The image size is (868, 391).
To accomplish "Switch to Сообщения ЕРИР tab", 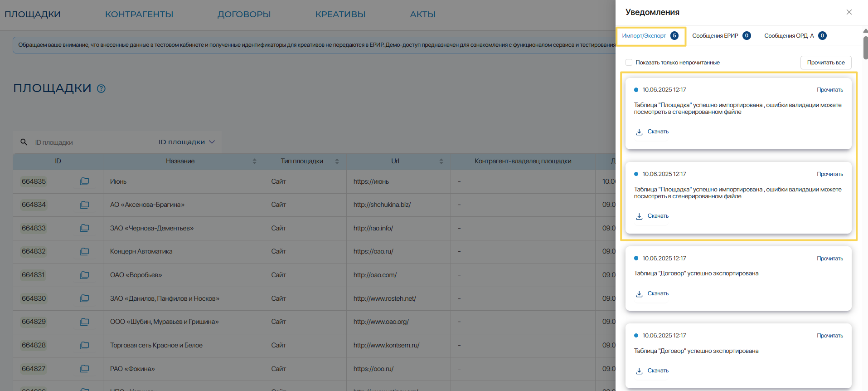I will (x=721, y=36).
